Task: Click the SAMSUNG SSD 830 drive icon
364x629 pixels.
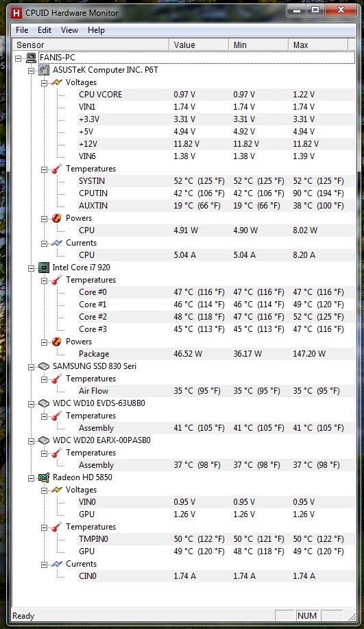Action: pos(44,366)
